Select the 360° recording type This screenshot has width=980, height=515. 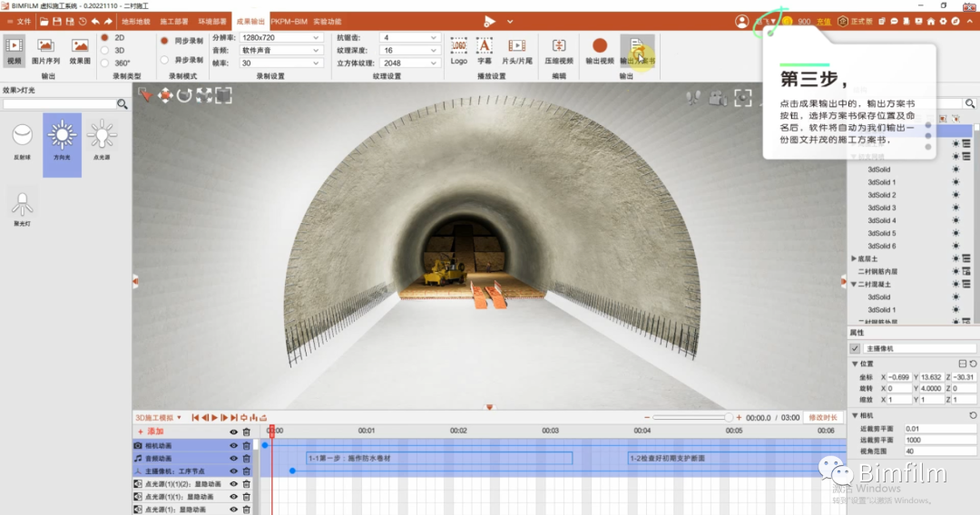coord(105,63)
